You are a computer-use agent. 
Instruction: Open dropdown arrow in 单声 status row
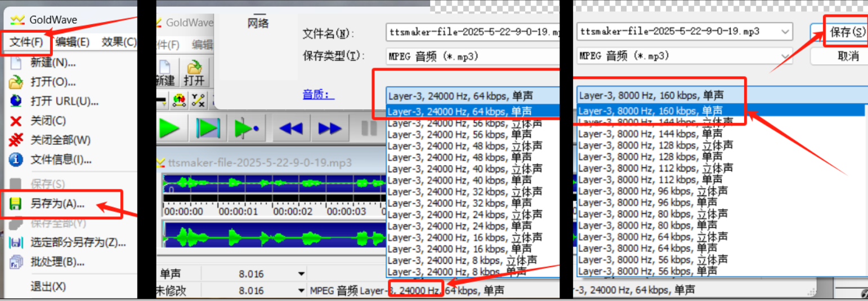coord(302,274)
